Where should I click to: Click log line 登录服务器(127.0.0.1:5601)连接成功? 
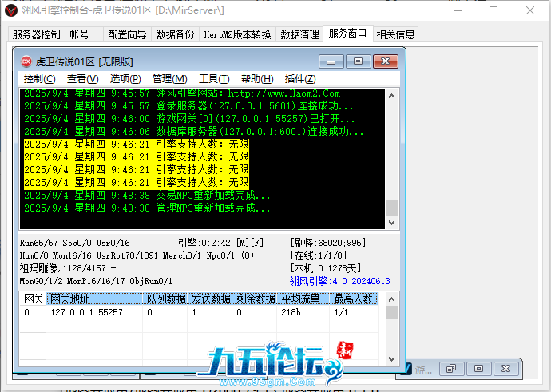pos(188,105)
